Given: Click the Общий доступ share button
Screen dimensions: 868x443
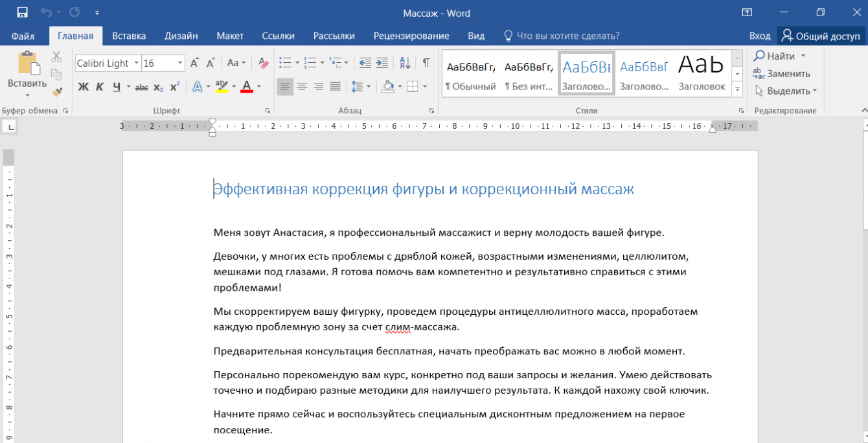Looking at the screenshot, I should (x=821, y=36).
